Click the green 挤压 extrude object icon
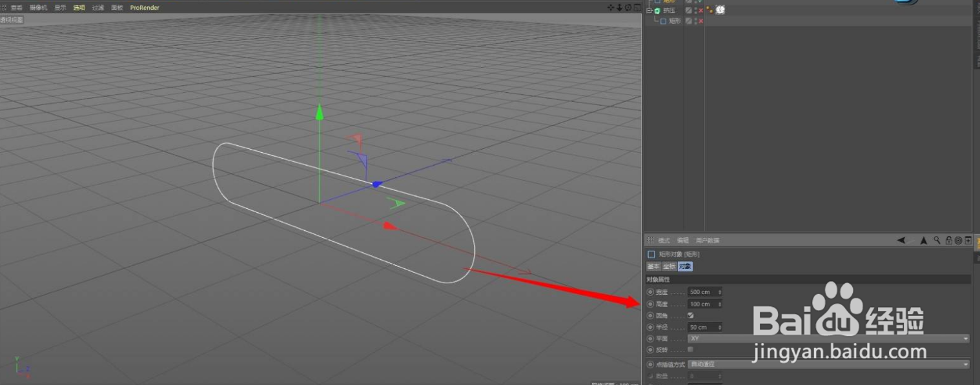The width and height of the screenshot is (980, 385). click(657, 11)
